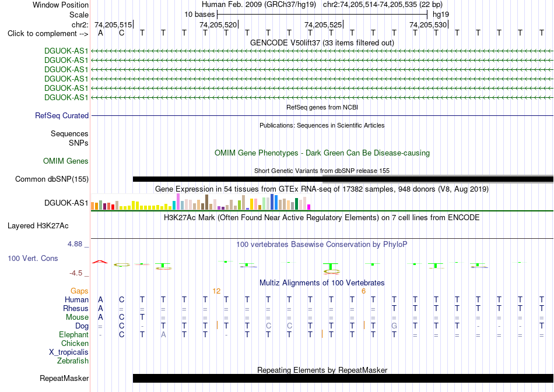554x392 pixels.
Task: Click the C base in the Human alignment row
Action: pyautogui.click(x=121, y=299)
